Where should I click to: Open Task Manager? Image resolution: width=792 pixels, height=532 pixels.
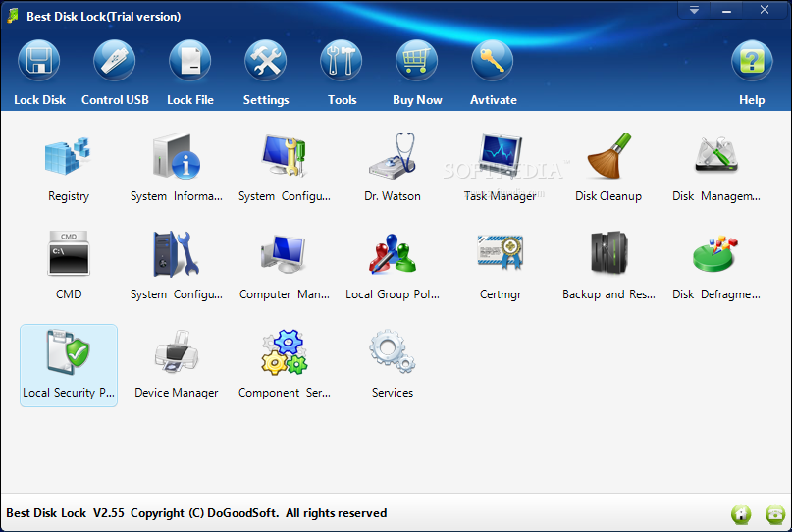[501, 167]
